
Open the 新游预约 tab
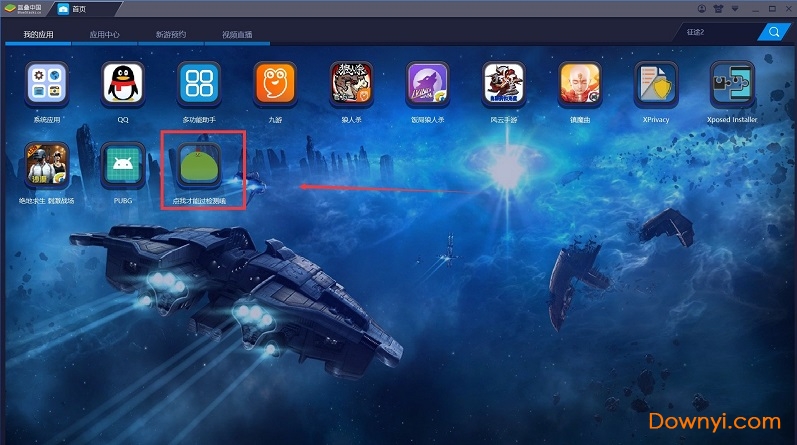pos(171,34)
